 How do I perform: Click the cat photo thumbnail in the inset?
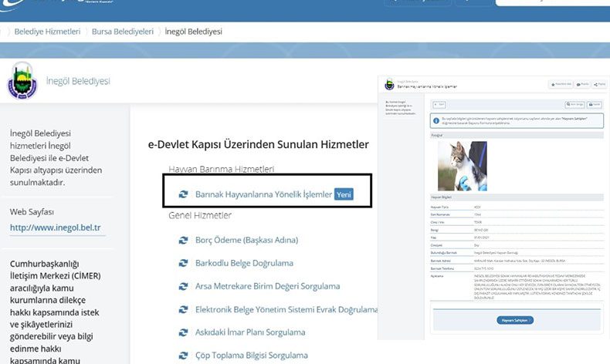point(463,166)
